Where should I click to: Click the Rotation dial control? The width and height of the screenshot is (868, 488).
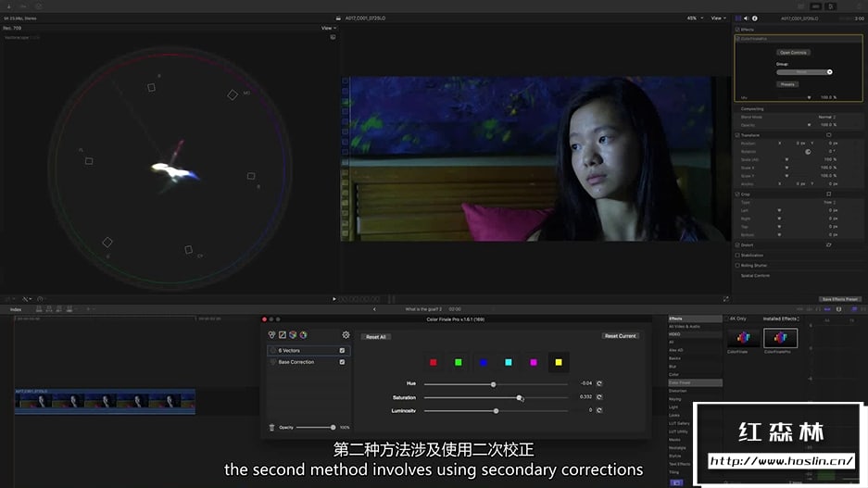(x=808, y=152)
